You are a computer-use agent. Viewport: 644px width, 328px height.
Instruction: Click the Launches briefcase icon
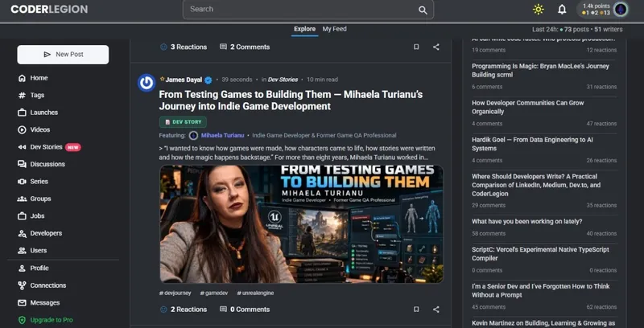(22, 113)
